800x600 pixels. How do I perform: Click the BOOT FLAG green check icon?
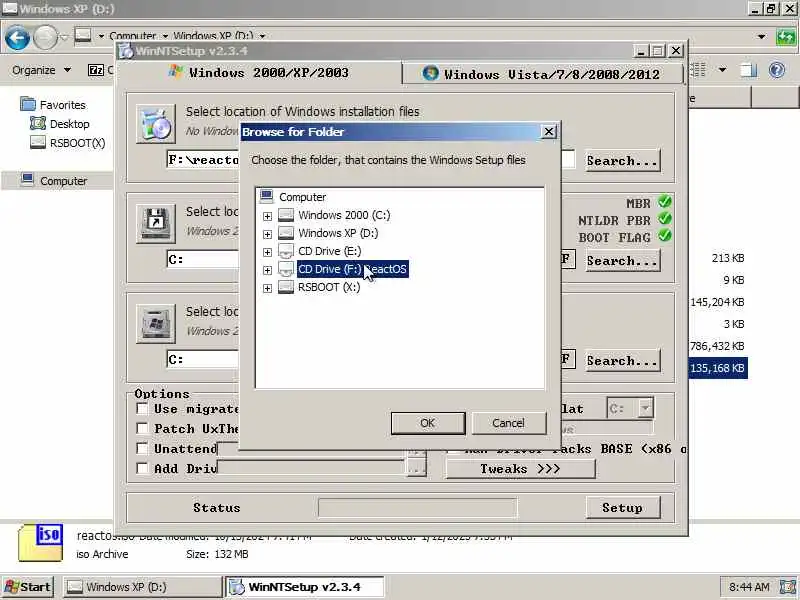pyautogui.click(x=664, y=236)
